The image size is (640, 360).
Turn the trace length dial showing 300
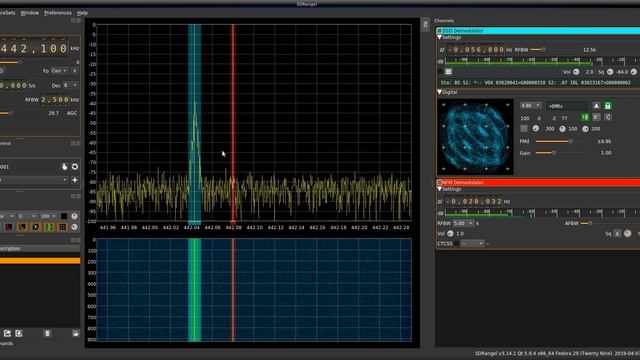(536, 129)
